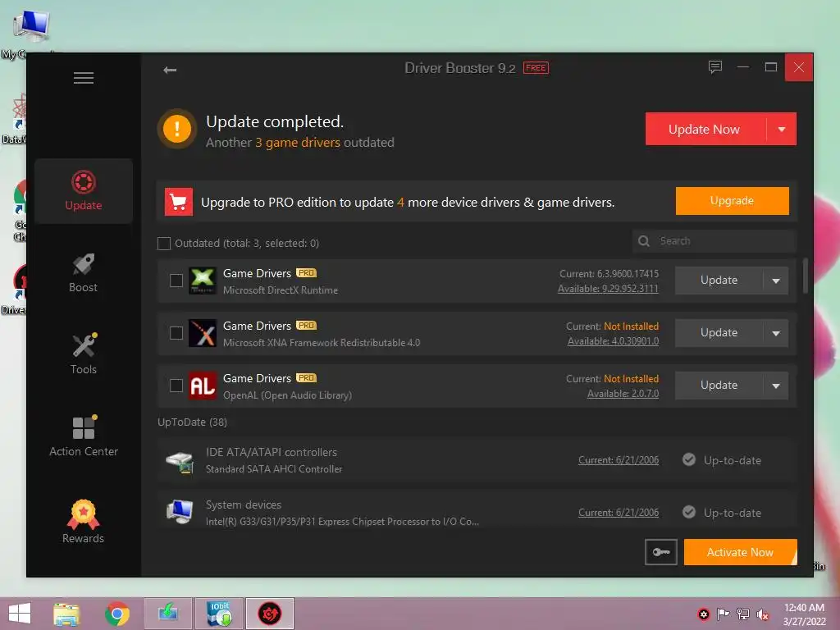
Task: Click the muted volume tray icon
Action: (763, 614)
